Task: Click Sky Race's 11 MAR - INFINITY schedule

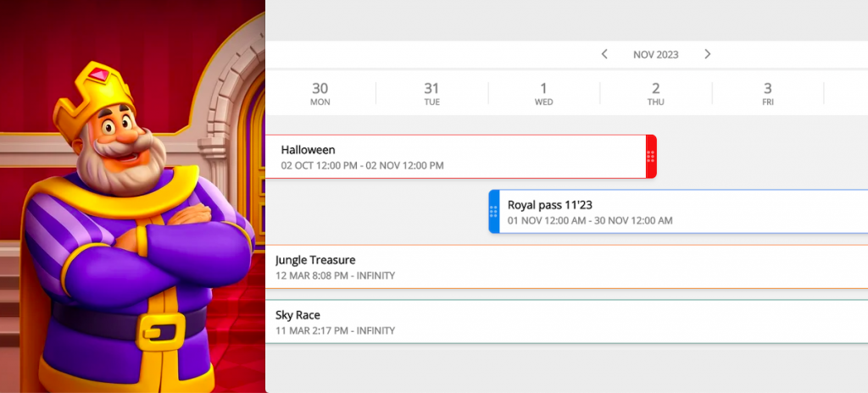Action: click(335, 330)
